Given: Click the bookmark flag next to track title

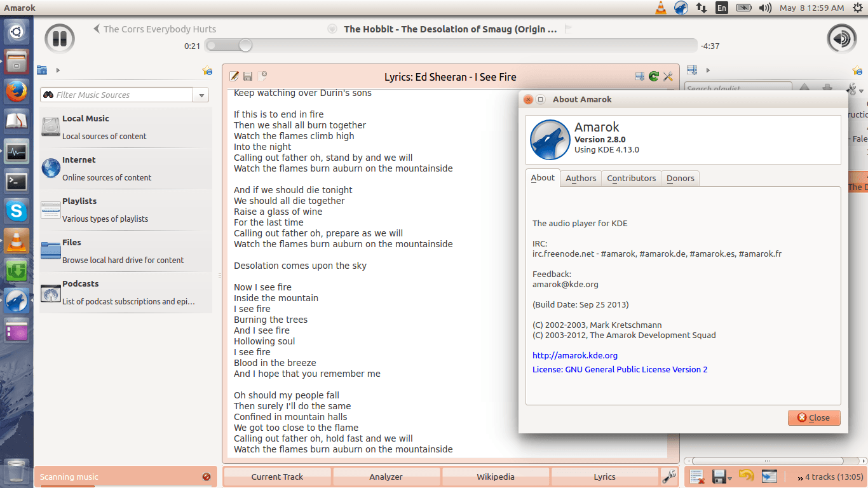Looking at the screenshot, I should click(x=568, y=29).
